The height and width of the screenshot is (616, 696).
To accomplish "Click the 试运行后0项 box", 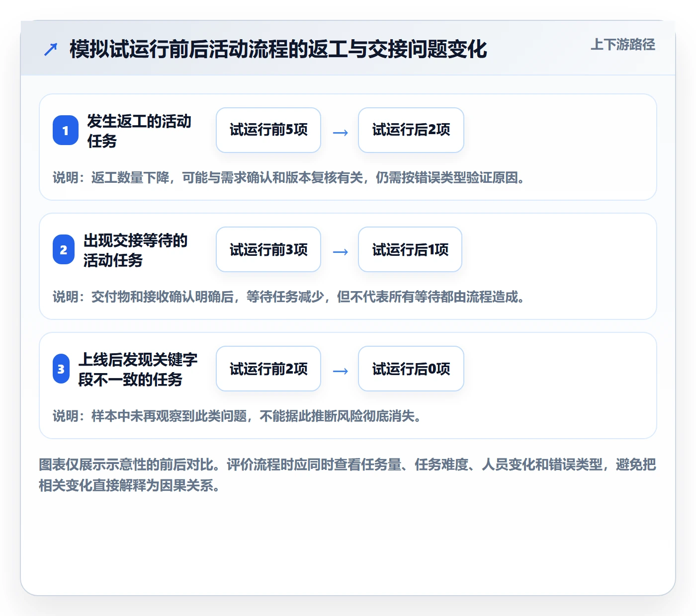I will [411, 369].
